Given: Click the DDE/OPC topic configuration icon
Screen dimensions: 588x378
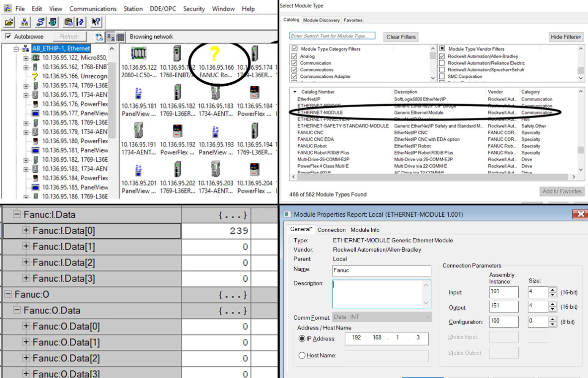Looking at the screenshot, I should pos(53,22).
